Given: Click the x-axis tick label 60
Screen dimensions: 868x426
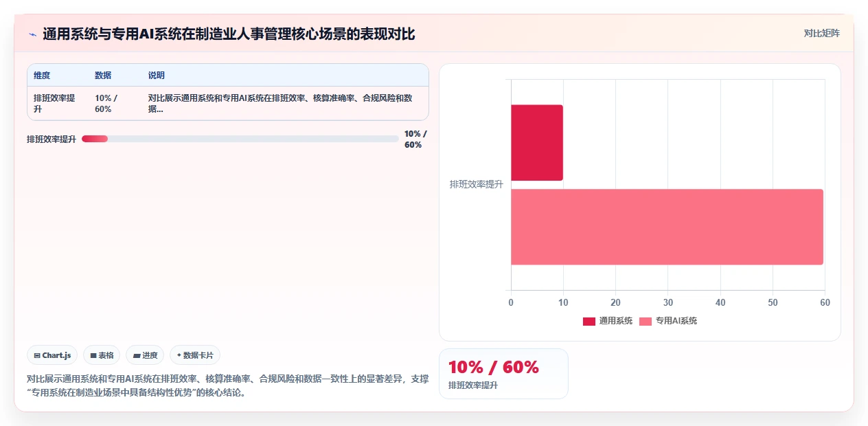Looking at the screenshot, I should pyautogui.click(x=825, y=302).
